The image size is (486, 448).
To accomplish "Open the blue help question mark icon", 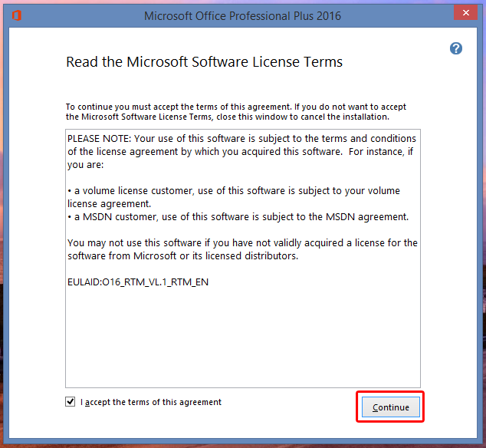I will 456,48.
